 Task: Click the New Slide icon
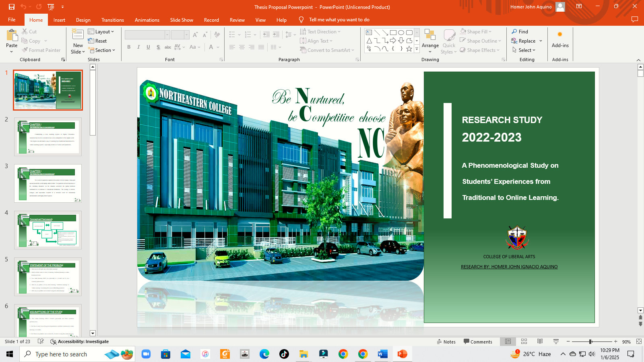click(78, 36)
